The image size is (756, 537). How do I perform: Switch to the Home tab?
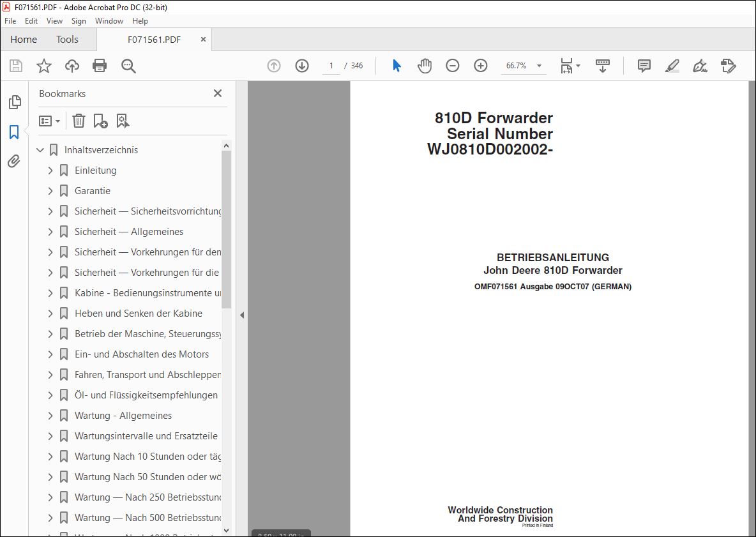pos(24,40)
